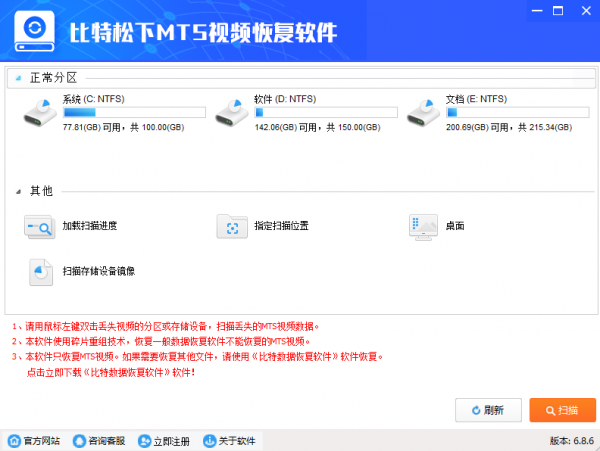600x451 pixels.
Task: Select the 系统 (C: NTFS) drive icon
Action: (x=40, y=113)
